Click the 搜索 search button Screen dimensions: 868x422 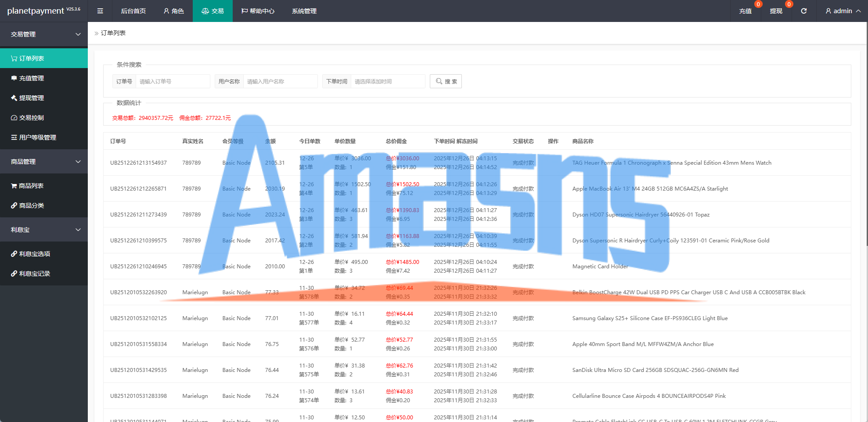446,81
